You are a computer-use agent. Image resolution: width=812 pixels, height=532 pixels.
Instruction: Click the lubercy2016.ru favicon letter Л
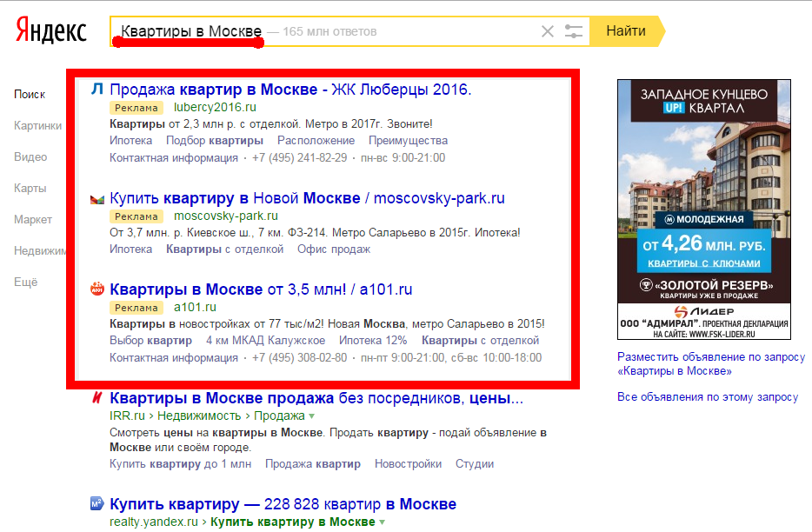click(x=97, y=89)
